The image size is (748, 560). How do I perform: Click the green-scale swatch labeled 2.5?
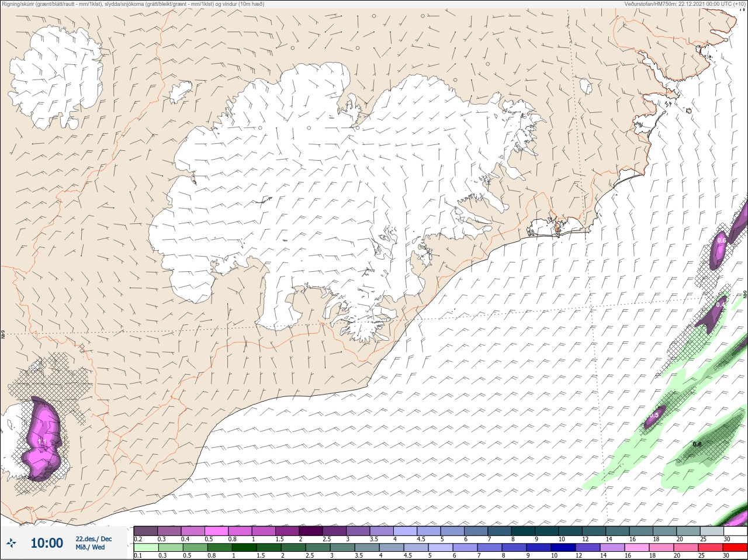pyautogui.click(x=317, y=548)
